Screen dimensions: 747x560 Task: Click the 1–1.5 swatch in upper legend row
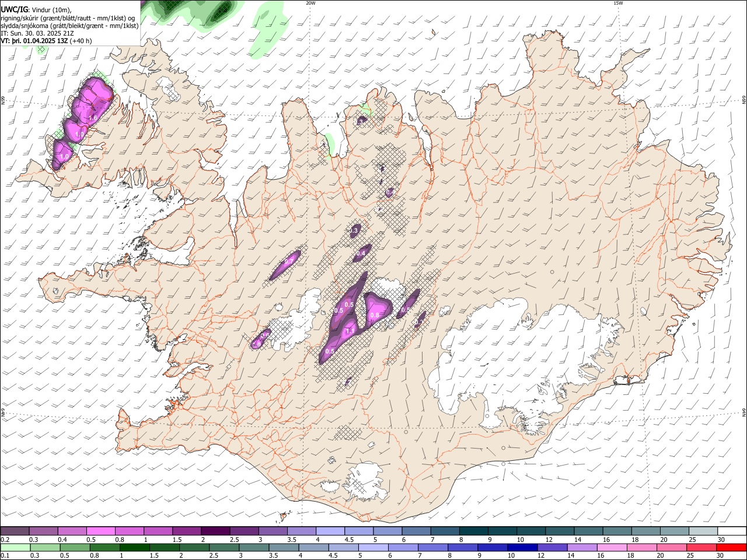coord(158,531)
